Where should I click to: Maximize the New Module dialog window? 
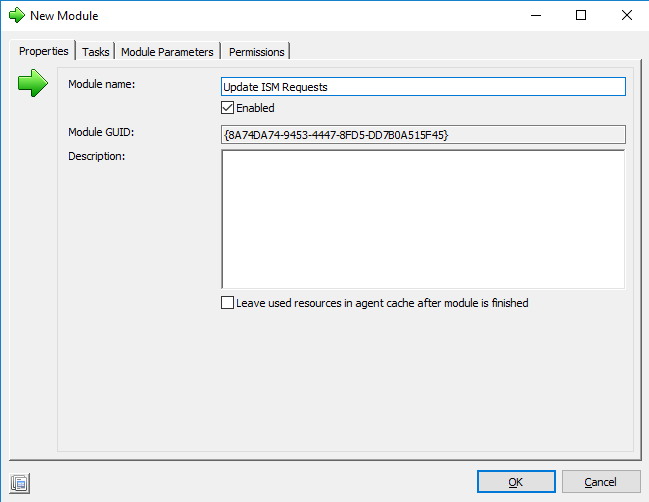[x=581, y=15]
